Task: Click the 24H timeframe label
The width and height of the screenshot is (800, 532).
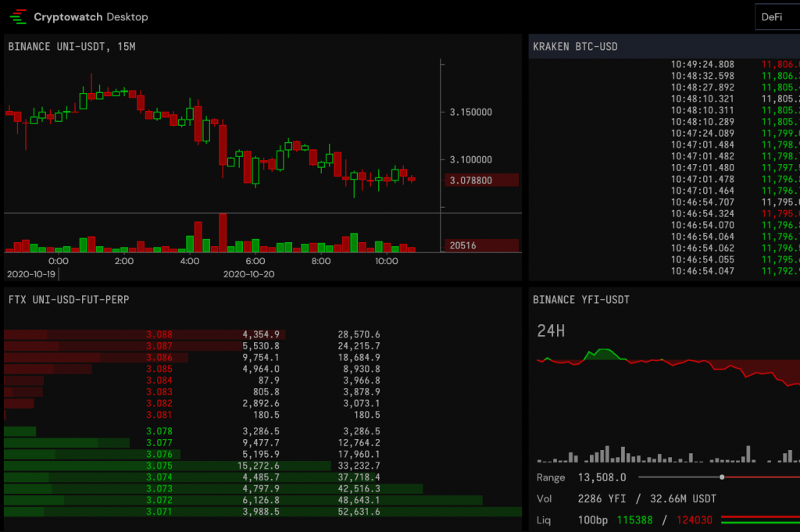Action: pos(551,331)
